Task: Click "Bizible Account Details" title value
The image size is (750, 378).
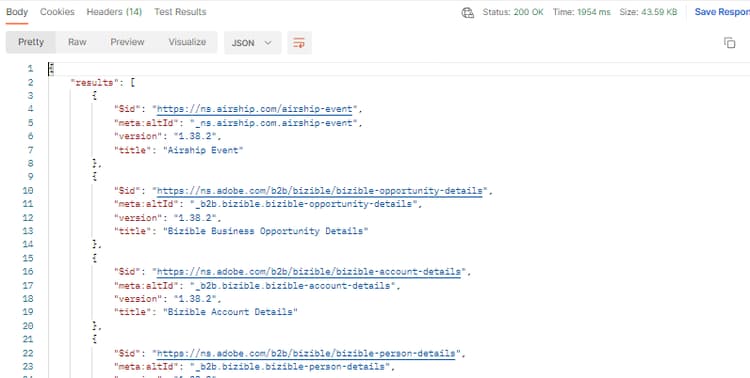Action: pyautogui.click(x=231, y=312)
